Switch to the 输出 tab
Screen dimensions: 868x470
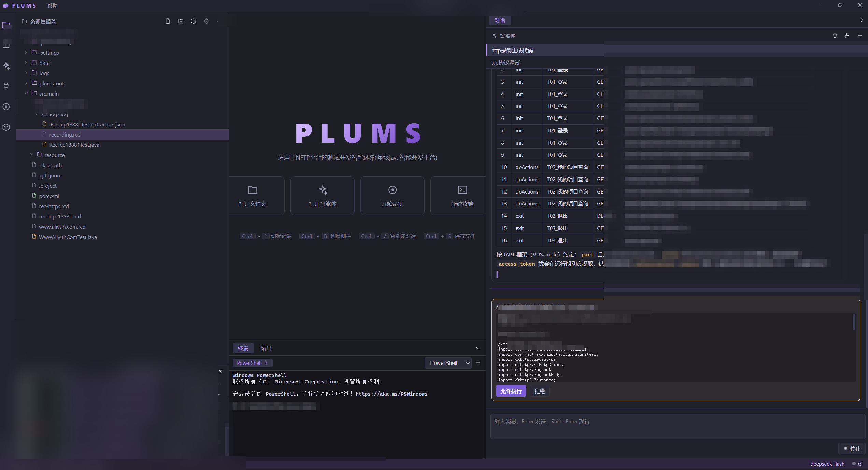tap(266, 348)
